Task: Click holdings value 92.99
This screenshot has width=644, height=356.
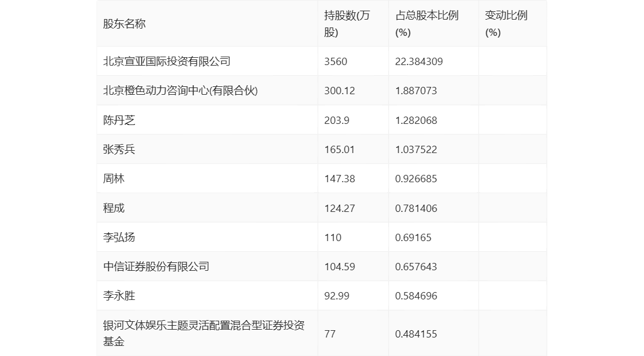Action: tap(337, 295)
